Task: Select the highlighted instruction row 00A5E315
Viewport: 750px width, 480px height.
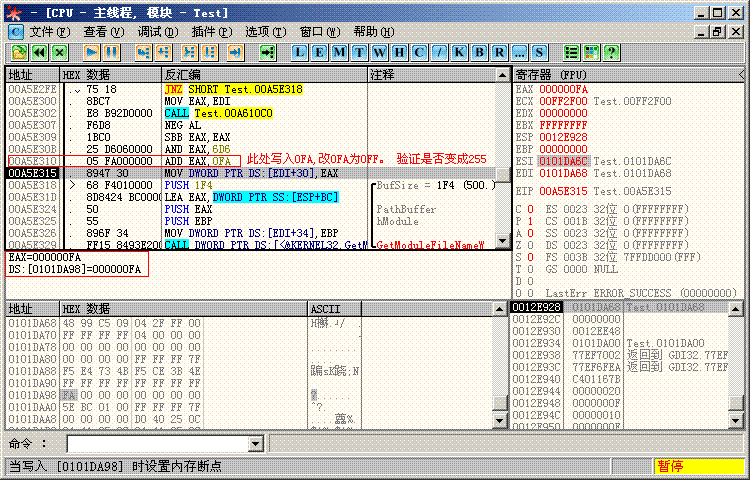Action: (x=252, y=173)
